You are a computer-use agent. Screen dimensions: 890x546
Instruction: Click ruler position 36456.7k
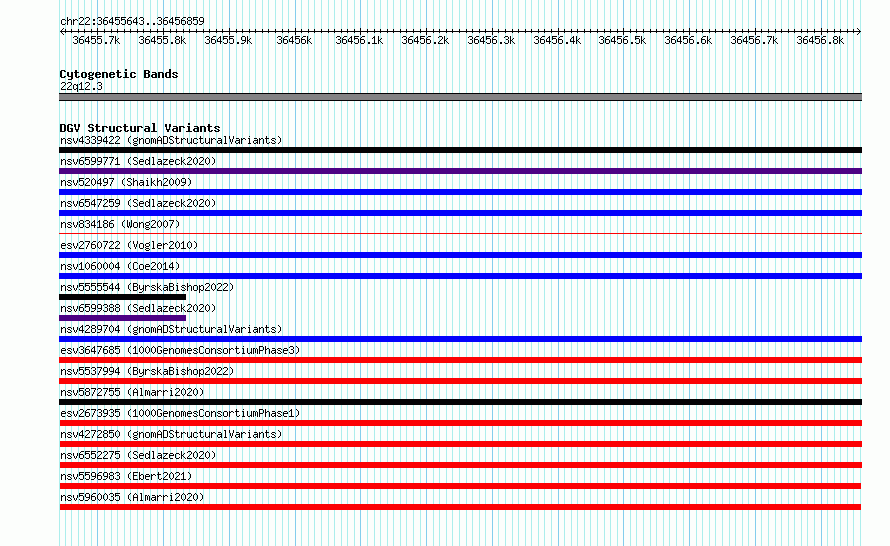tap(754, 40)
